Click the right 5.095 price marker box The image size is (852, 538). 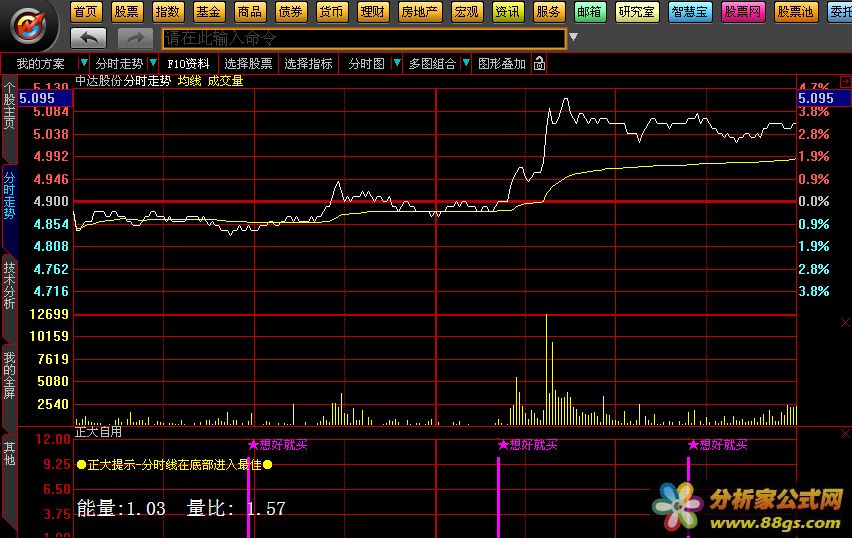coord(824,98)
